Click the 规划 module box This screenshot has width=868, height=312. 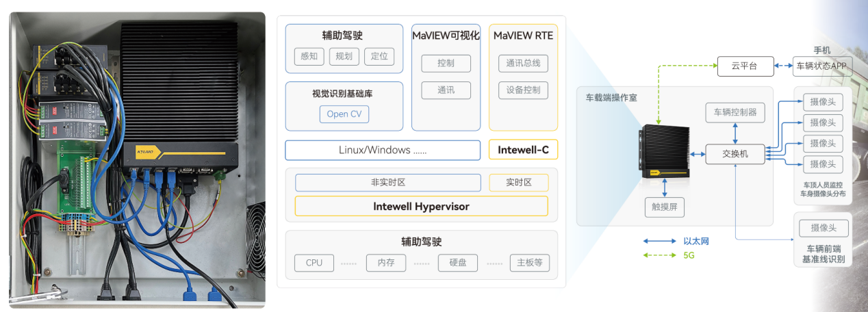tap(344, 56)
